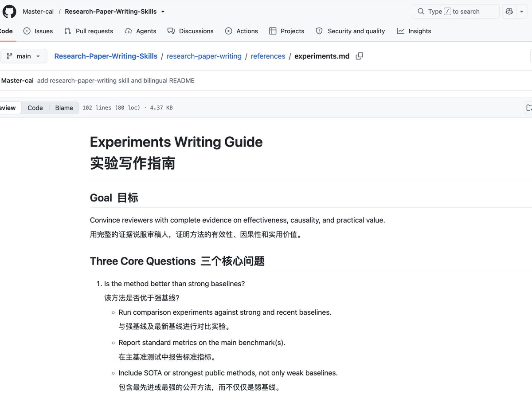Switch to the Discussions tab
The width and height of the screenshot is (532, 395).
[x=191, y=31]
